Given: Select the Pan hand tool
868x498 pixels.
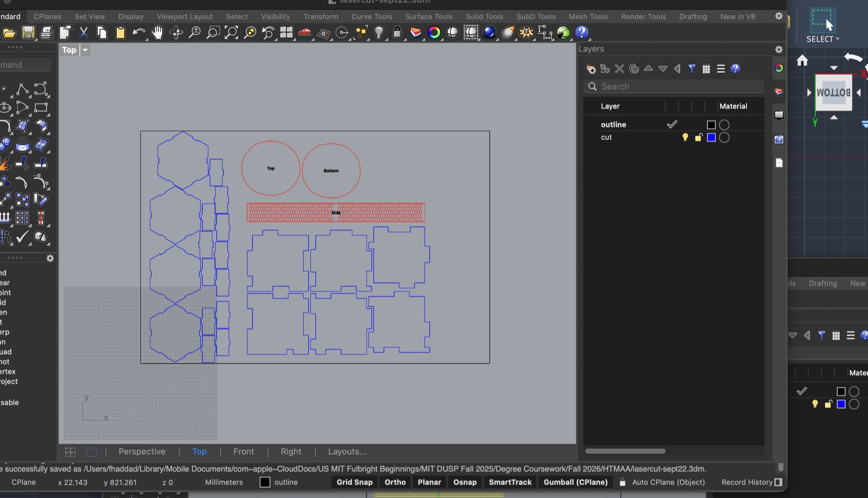Looking at the screenshot, I should tap(157, 33).
